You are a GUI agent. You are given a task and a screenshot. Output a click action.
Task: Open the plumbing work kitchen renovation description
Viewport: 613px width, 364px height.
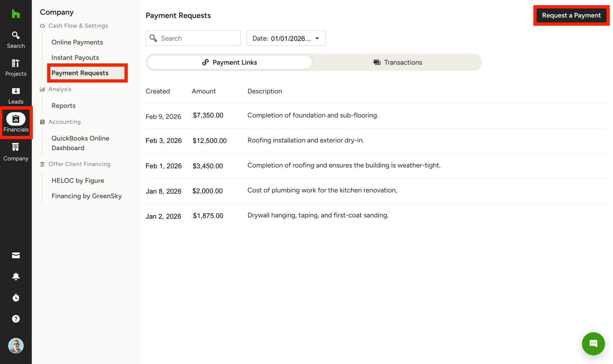click(322, 190)
